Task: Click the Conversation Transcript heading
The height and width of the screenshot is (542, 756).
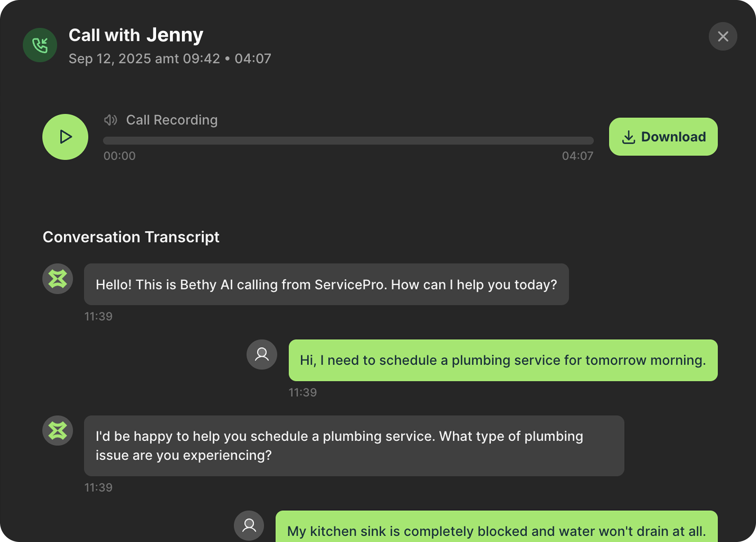Action: (131, 237)
